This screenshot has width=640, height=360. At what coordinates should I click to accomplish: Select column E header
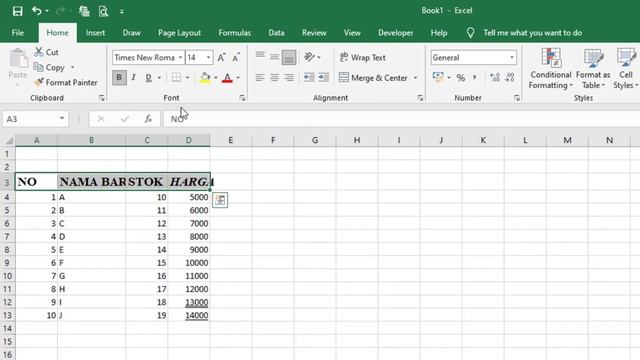tap(231, 140)
